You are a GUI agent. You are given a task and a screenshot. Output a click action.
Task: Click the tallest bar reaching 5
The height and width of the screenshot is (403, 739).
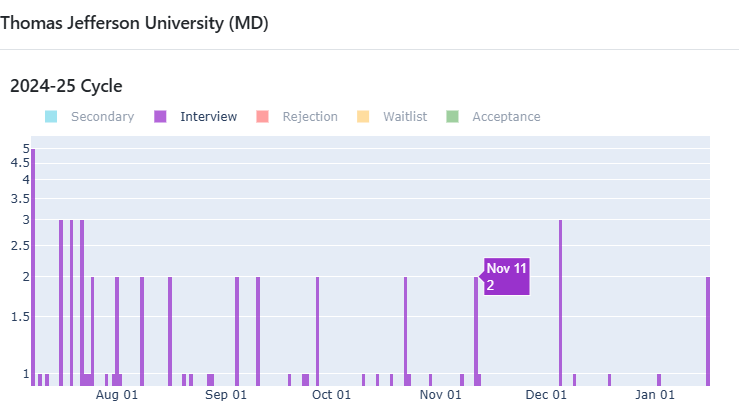[x=33, y=267]
